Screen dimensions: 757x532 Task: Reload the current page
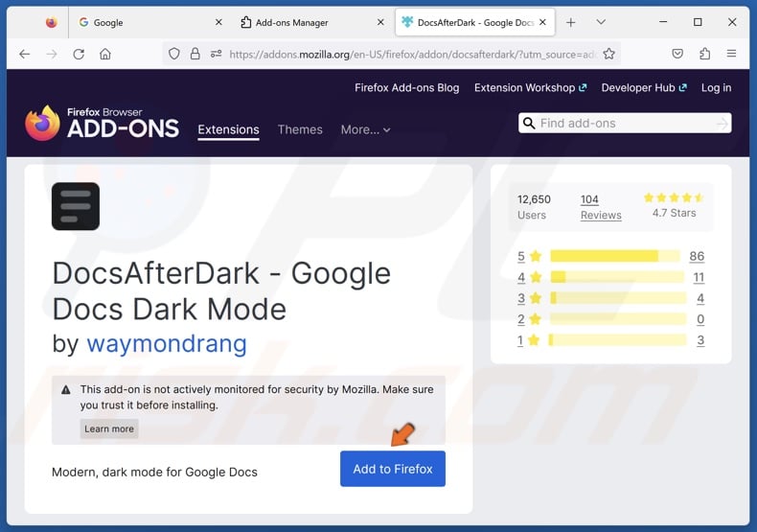(x=79, y=54)
